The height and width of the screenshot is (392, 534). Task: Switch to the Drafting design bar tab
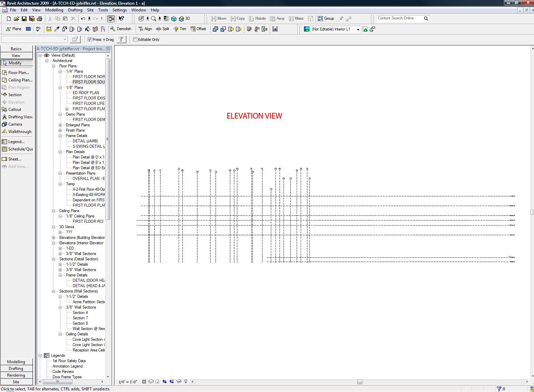click(x=16, y=369)
